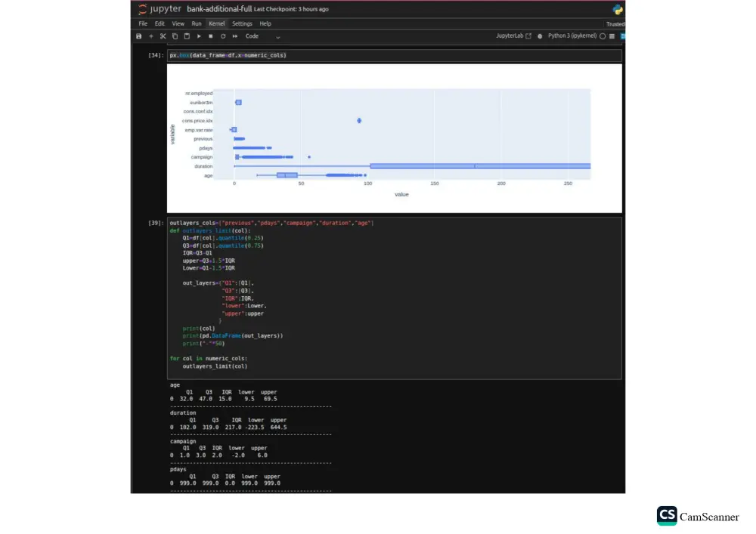Switch kernel via Python 3 (ipykernel) selector
The width and height of the screenshot is (756, 534).
[573, 35]
